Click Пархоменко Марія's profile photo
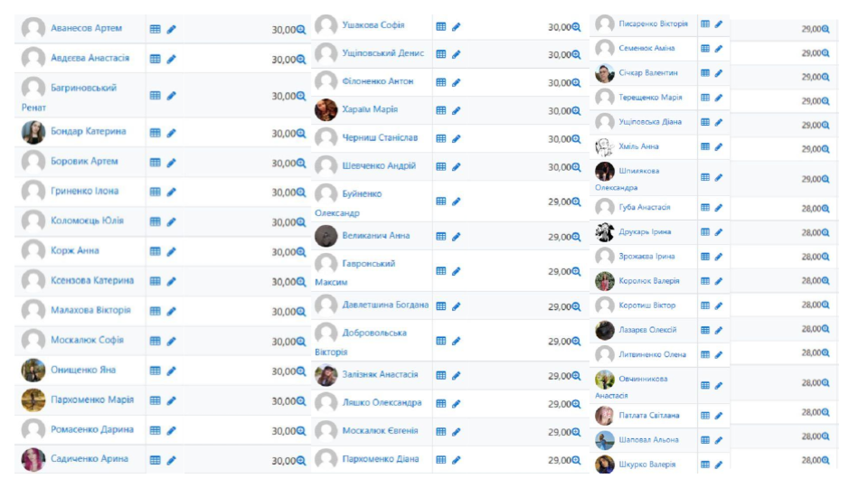This screenshot has width=868, height=488. 33,400
